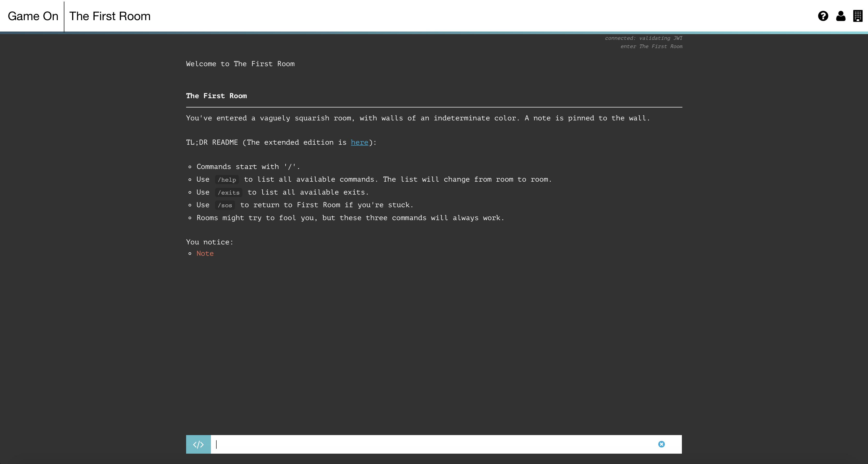Click The First Room header title

(x=110, y=16)
